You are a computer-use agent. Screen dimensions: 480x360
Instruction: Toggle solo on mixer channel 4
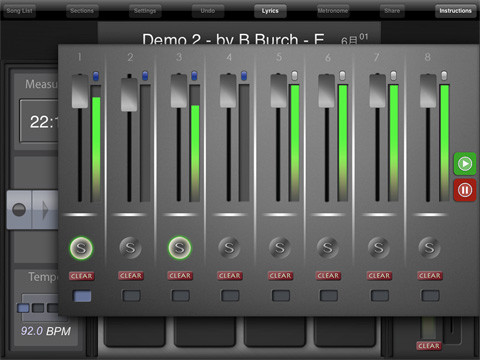coord(229,248)
